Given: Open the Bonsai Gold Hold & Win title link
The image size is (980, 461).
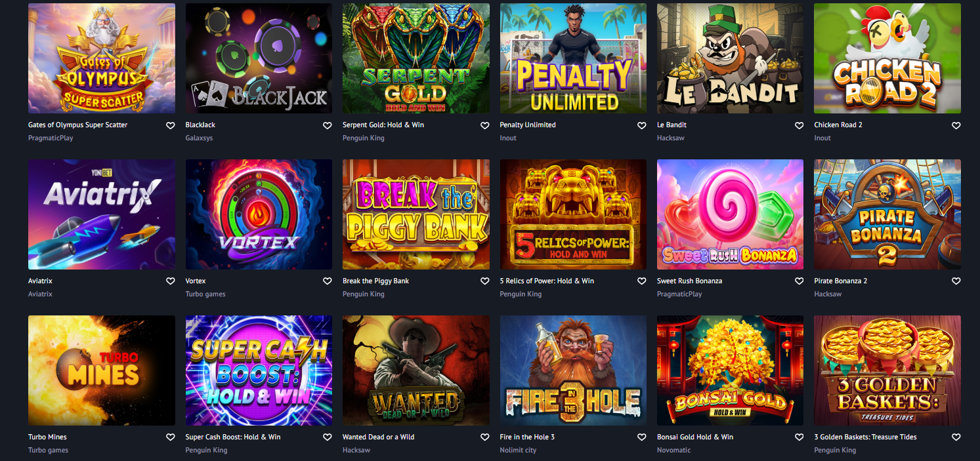Looking at the screenshot, I should coord(695,437).
